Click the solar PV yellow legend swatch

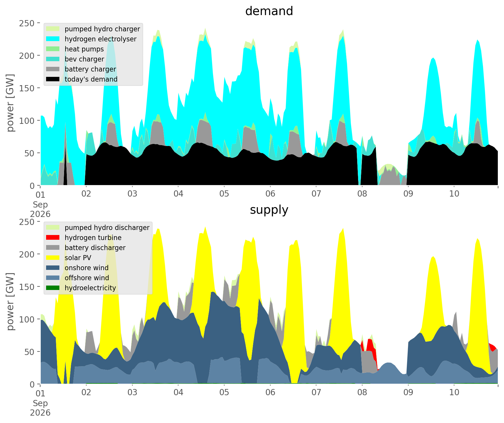point(53,258)
